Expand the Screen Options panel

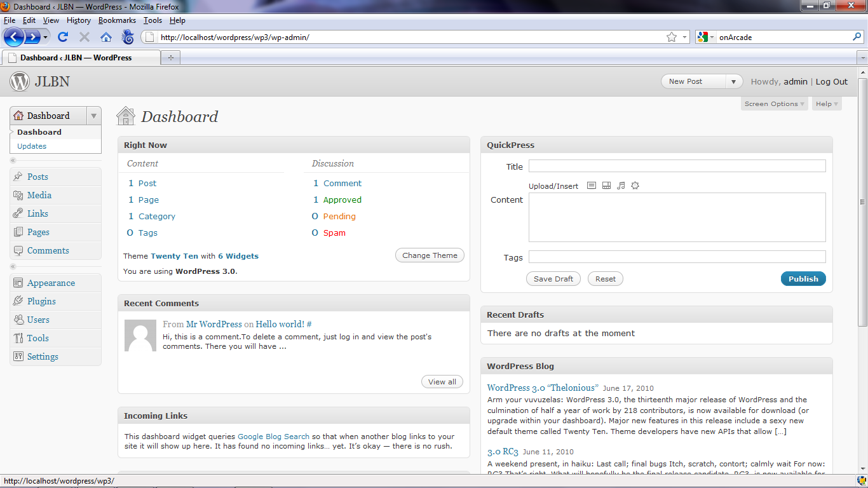[x=774, y=104]
